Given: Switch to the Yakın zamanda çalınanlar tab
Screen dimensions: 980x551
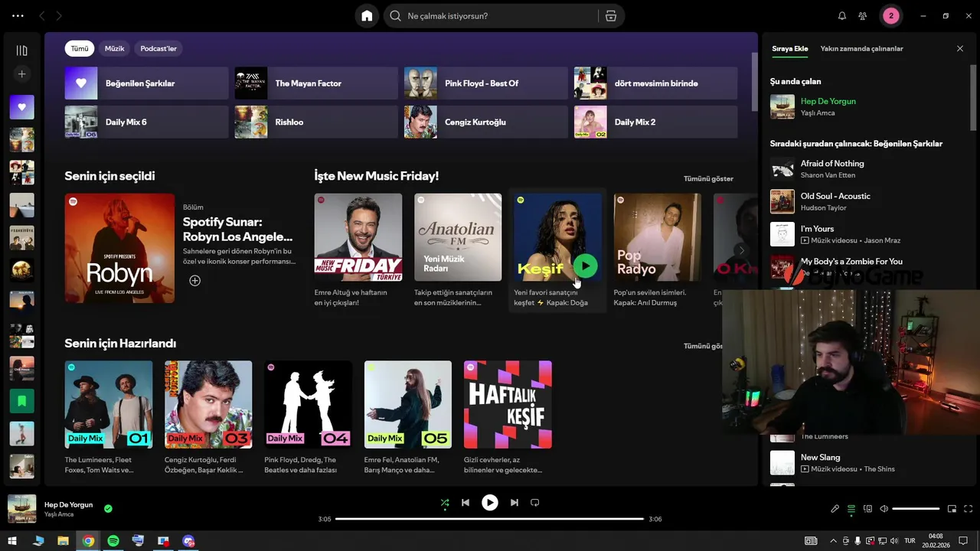Looking at the screenshot, I should tap(861, 48).
